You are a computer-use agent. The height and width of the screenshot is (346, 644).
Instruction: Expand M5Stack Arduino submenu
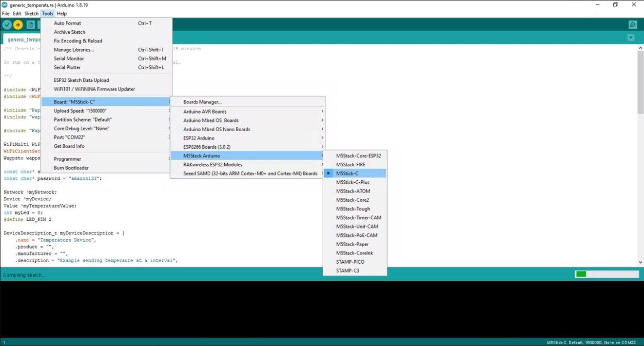tap(247, 156)
